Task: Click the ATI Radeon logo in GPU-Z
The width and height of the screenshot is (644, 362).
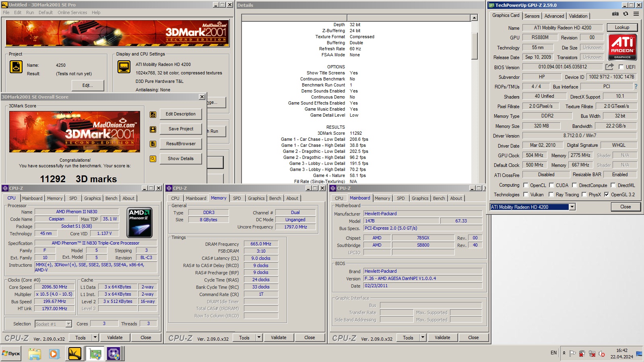Action: pyautogui.click(x=622, y=47)
